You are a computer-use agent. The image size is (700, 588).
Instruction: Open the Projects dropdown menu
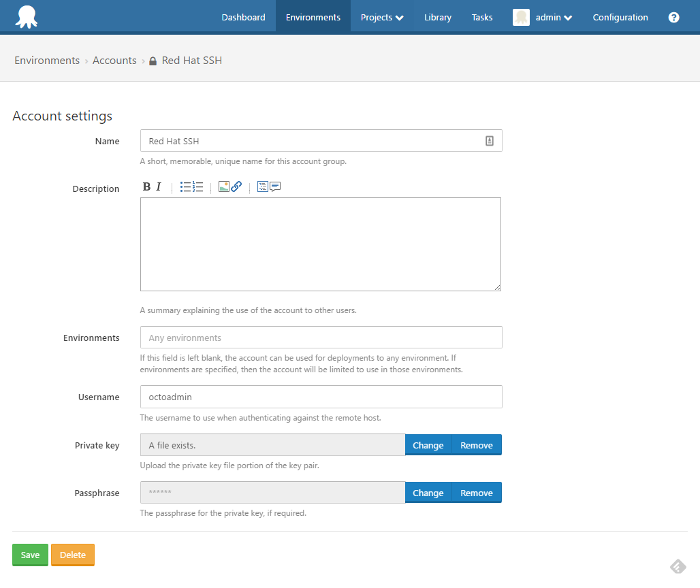point(382,17)
